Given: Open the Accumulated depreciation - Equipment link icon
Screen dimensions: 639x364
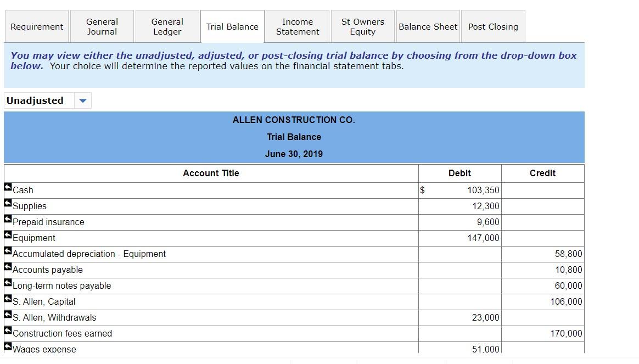Looking at the screenshot, I should click(8, 250).
